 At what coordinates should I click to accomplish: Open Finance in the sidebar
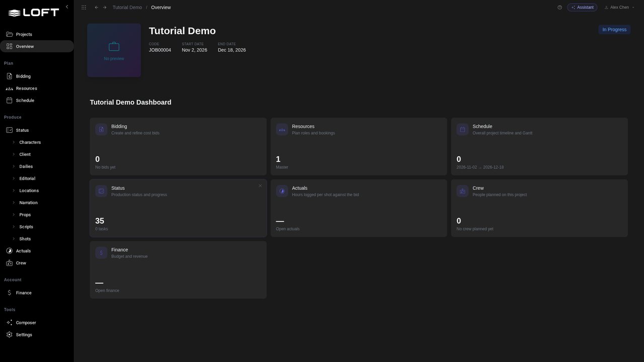coord(37,293)
